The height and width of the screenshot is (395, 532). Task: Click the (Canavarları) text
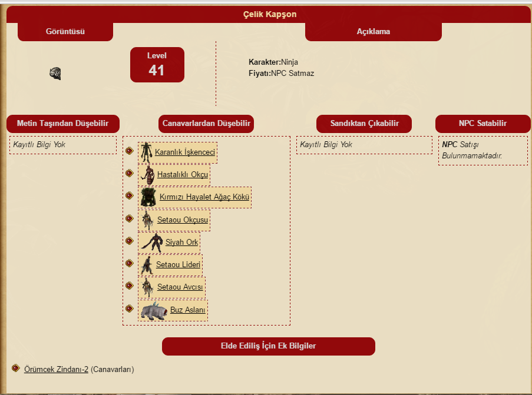click(x=113, y=369)
